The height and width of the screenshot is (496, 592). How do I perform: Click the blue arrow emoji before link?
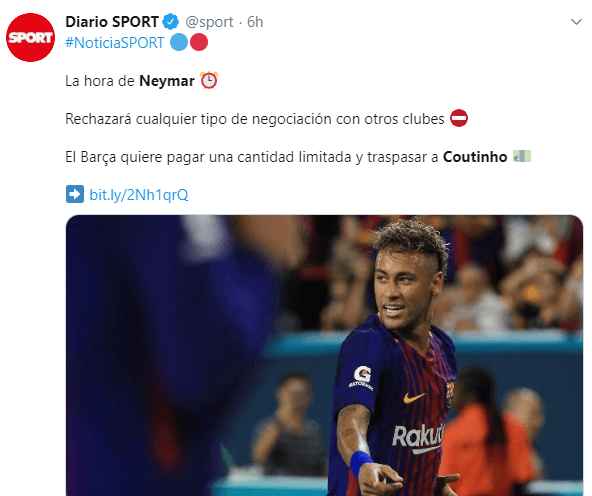pyautogui.click(x=75, y=194)
